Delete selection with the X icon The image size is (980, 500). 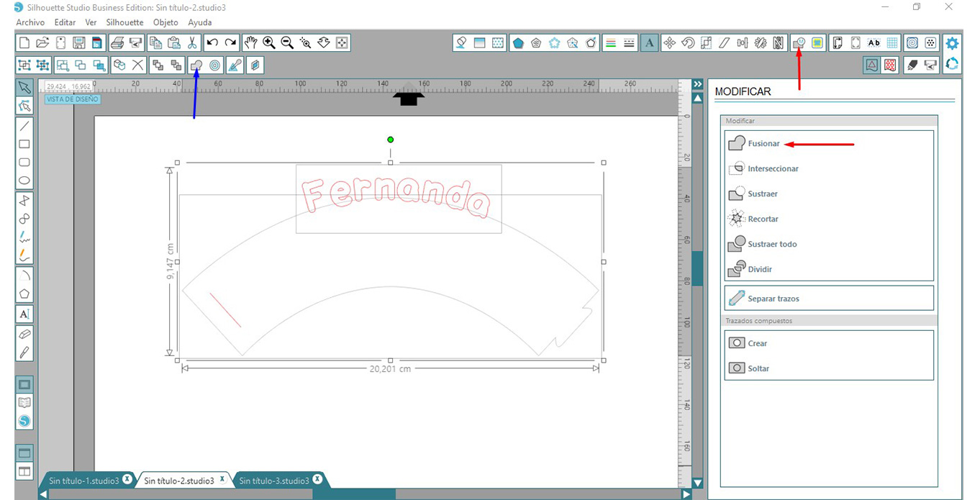138,65
